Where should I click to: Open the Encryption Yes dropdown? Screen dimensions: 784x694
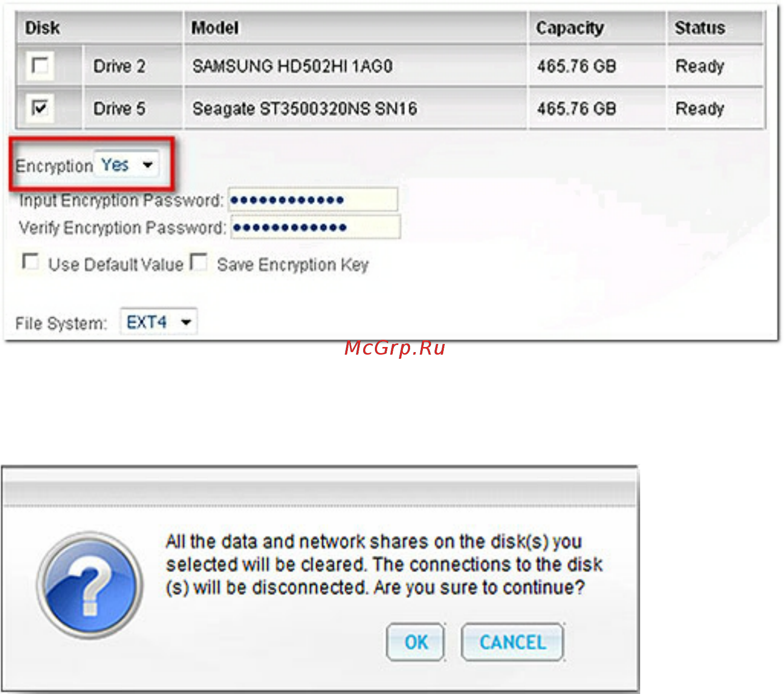(126, 165)
